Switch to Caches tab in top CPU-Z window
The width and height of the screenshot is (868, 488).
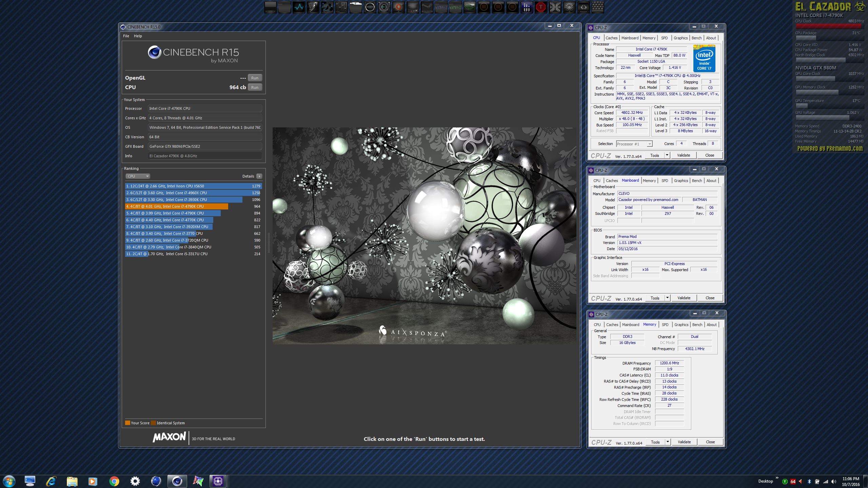tap(611, 38)
